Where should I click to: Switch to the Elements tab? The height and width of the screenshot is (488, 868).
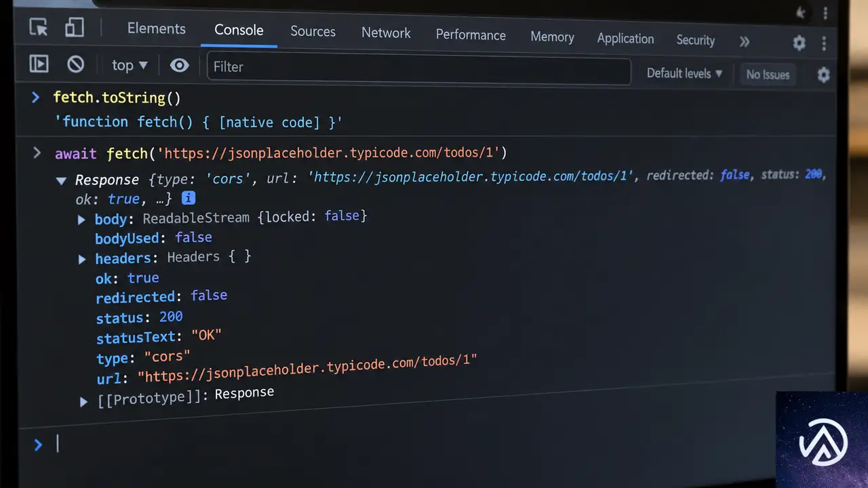click(x=157, y=28)
